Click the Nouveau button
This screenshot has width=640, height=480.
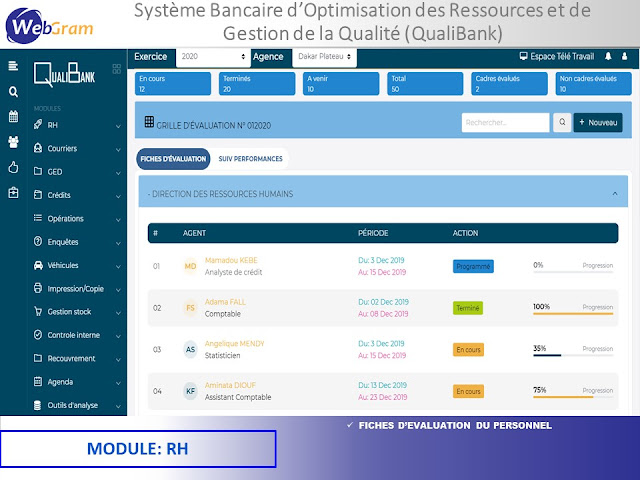click(x=598, y=122)
